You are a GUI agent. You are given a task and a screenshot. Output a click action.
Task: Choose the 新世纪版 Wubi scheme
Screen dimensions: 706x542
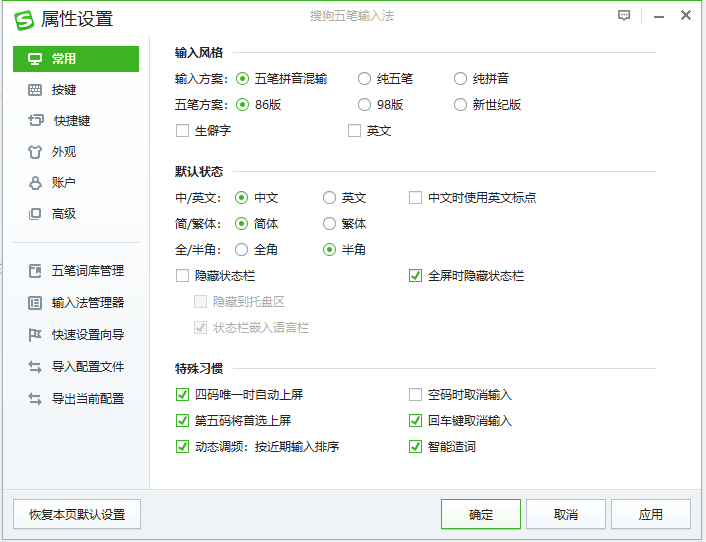460,105
